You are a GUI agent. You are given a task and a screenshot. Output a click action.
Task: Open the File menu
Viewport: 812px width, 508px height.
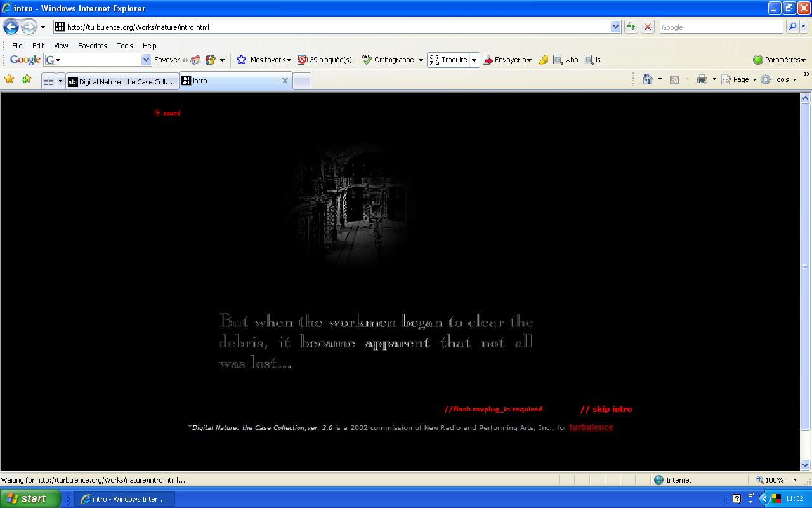[x=17, y=46]
